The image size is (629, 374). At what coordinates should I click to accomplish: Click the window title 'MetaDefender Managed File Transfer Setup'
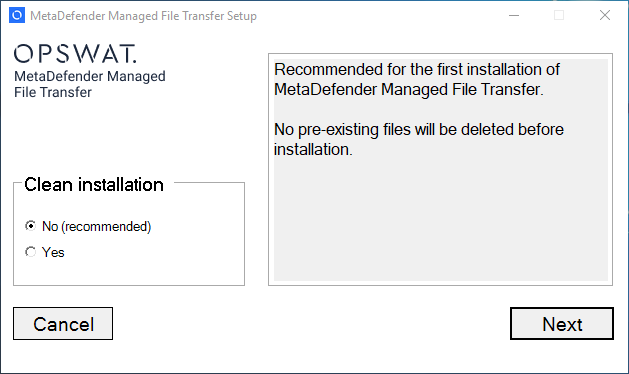coord(143,16)
